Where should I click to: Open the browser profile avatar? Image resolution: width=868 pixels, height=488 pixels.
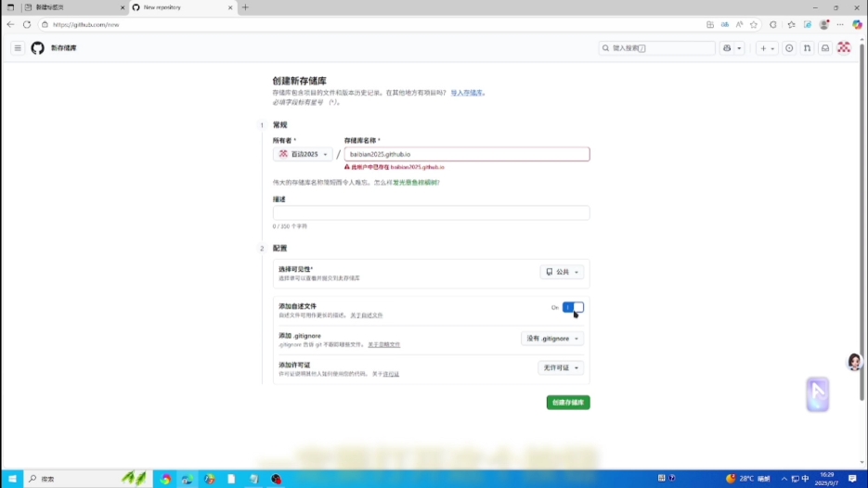[x=824, y=24]
